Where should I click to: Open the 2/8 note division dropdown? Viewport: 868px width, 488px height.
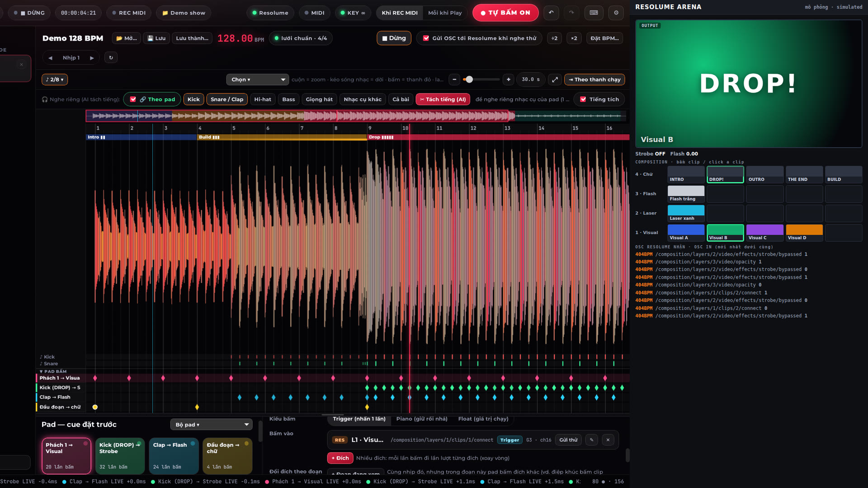(55, 80)
